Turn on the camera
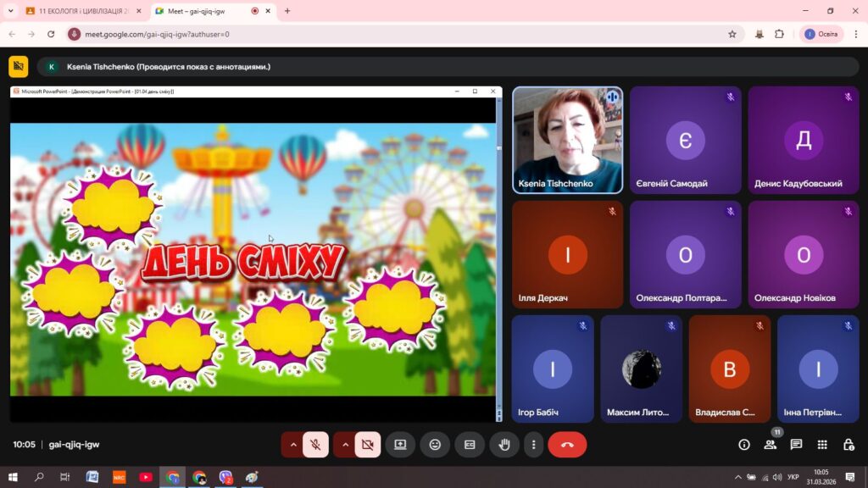The height and width of the screenshot is (488, 868). (x=367, y=445)
